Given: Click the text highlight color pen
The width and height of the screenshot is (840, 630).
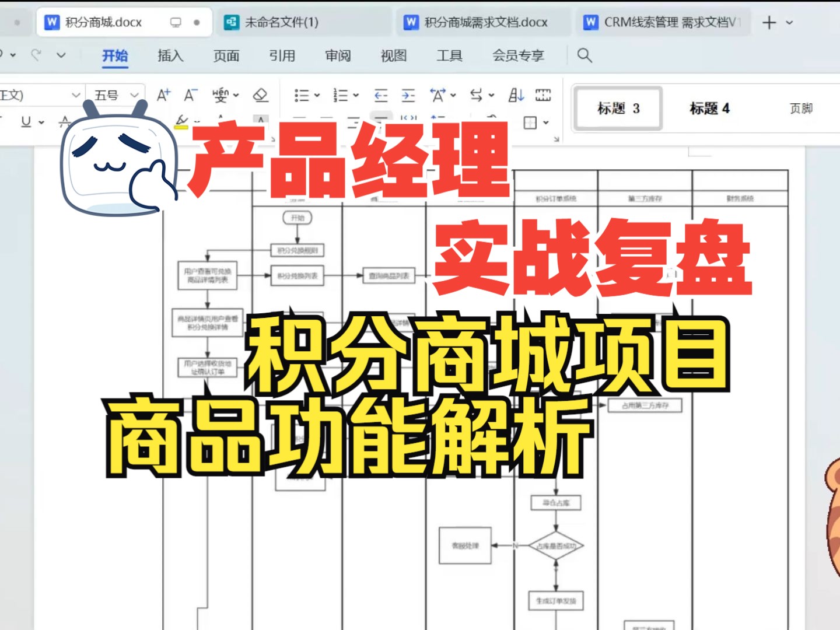Looking at the screenshot, I should [181, 121].
